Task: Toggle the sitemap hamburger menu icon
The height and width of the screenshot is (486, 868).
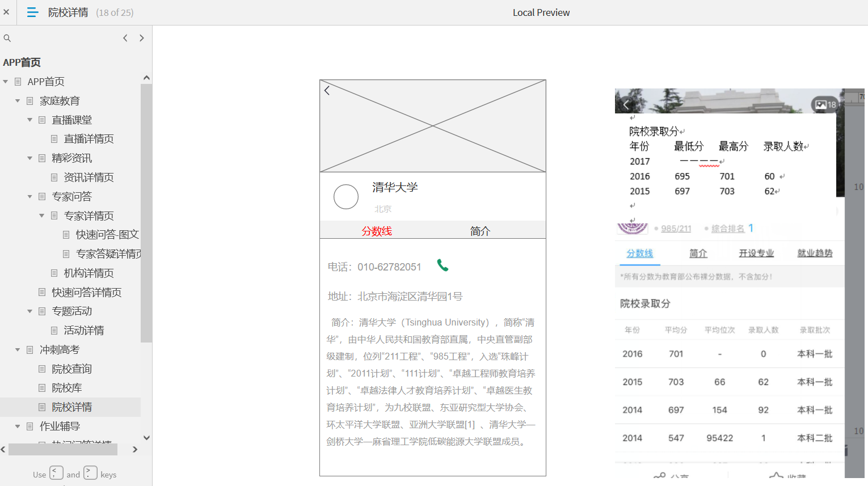Action: 32,12
